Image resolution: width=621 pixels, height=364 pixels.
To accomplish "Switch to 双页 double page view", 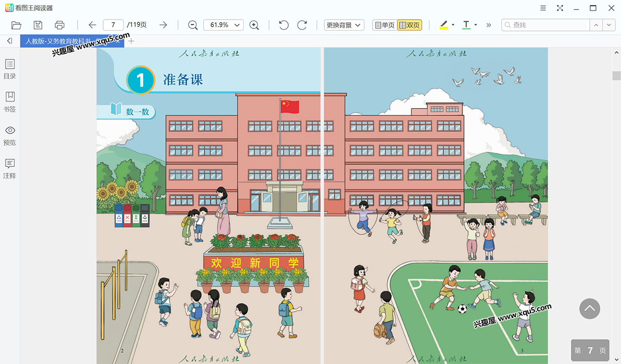I will point(409,25).
